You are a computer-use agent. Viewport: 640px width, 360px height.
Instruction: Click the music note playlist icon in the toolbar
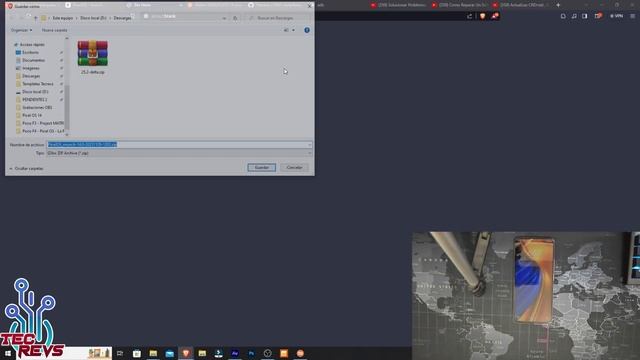click(x=574, y=16)
